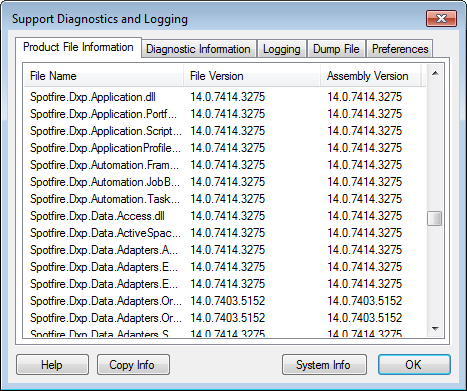Select the Dump File tab

[x=336, y=49]
